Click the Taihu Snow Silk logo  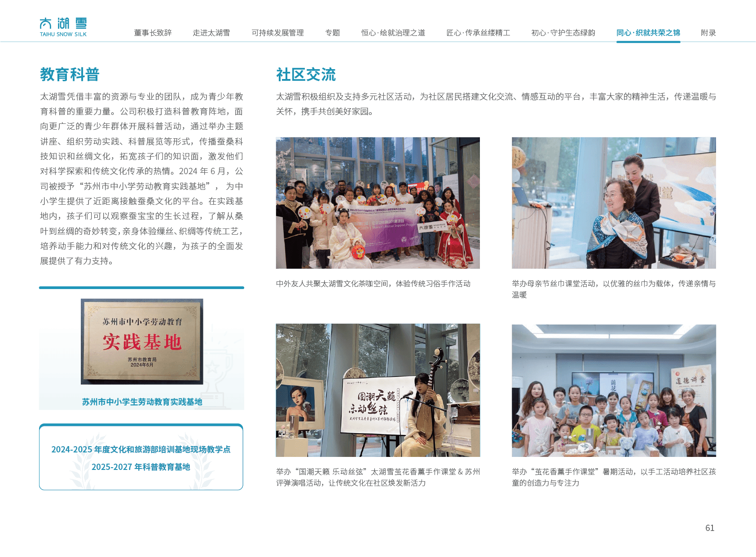[x=63, y=27]
